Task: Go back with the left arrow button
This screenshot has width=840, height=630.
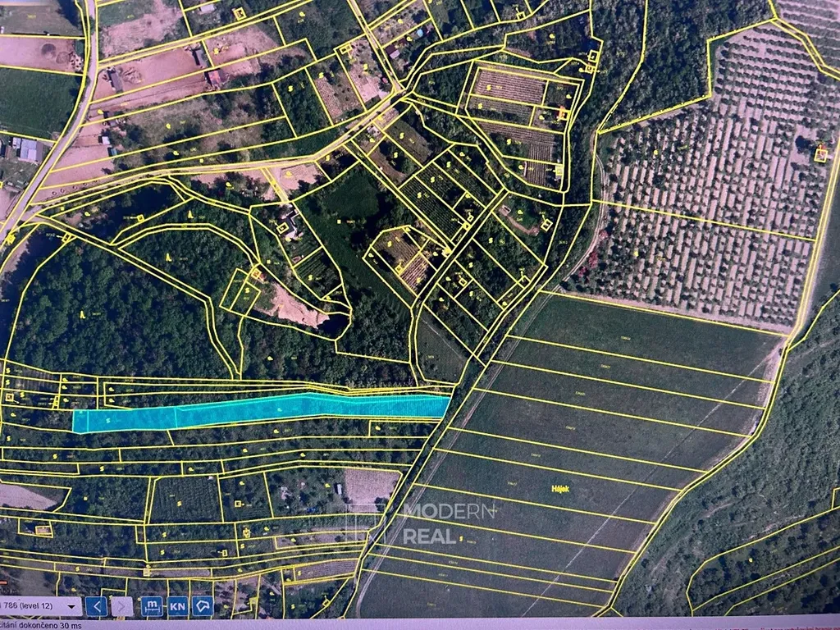Action: (x=96, y=606)
